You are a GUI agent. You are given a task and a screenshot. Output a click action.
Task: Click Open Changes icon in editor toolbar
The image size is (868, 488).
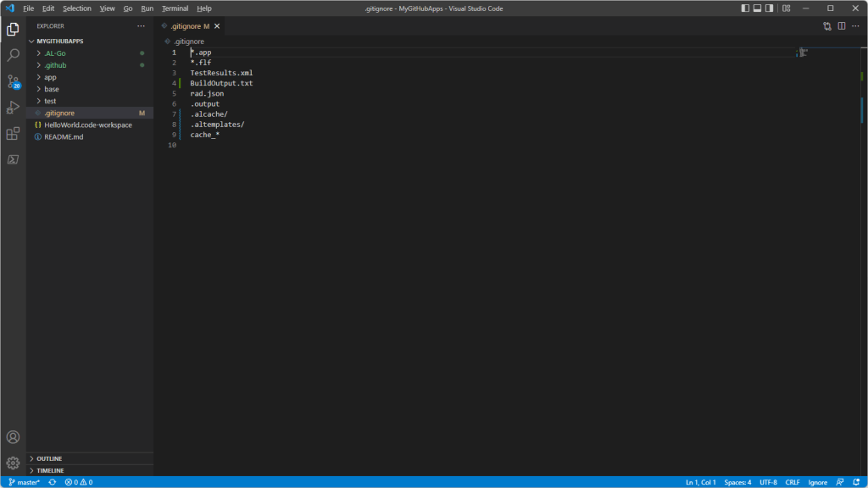coord(827,26)
